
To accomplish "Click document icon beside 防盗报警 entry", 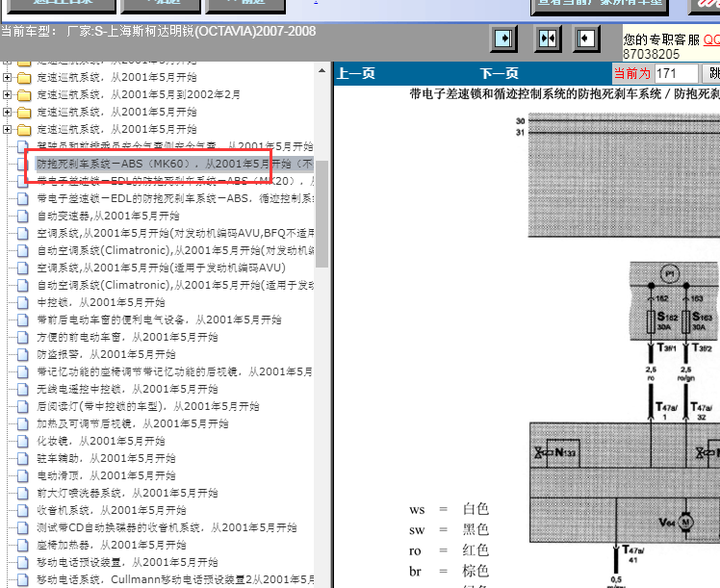I will point(22,354).
